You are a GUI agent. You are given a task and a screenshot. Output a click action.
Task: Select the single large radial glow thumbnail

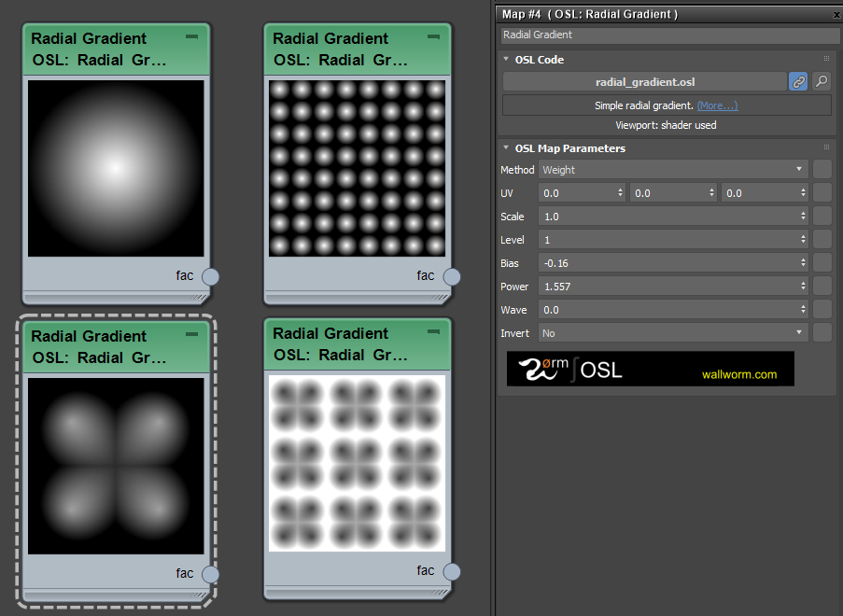[x=116, y=168]
